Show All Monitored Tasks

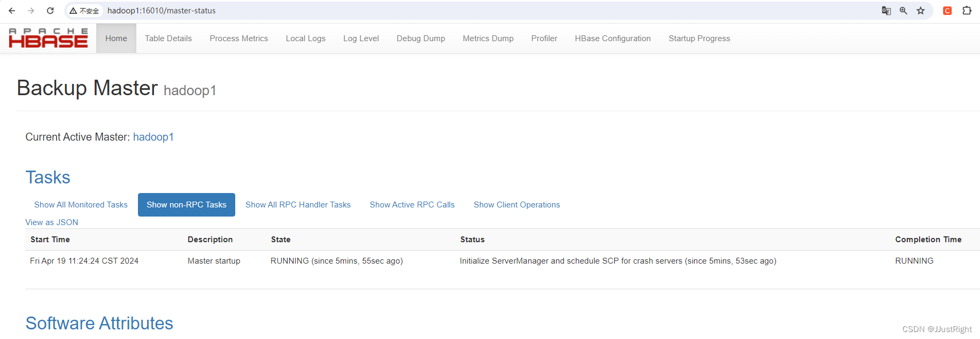tap(81, 205)
